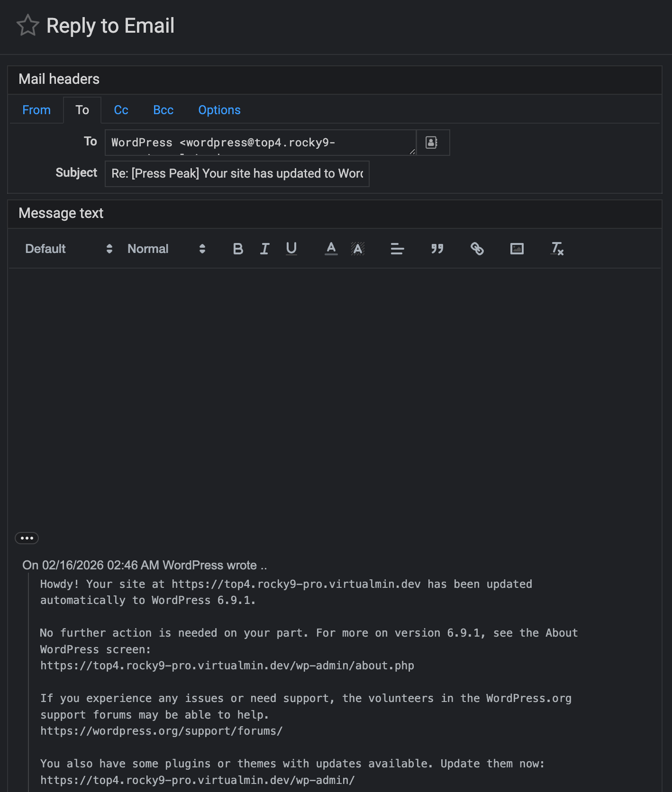
Task: Insert an image into the message
Action: coord(517,249)
